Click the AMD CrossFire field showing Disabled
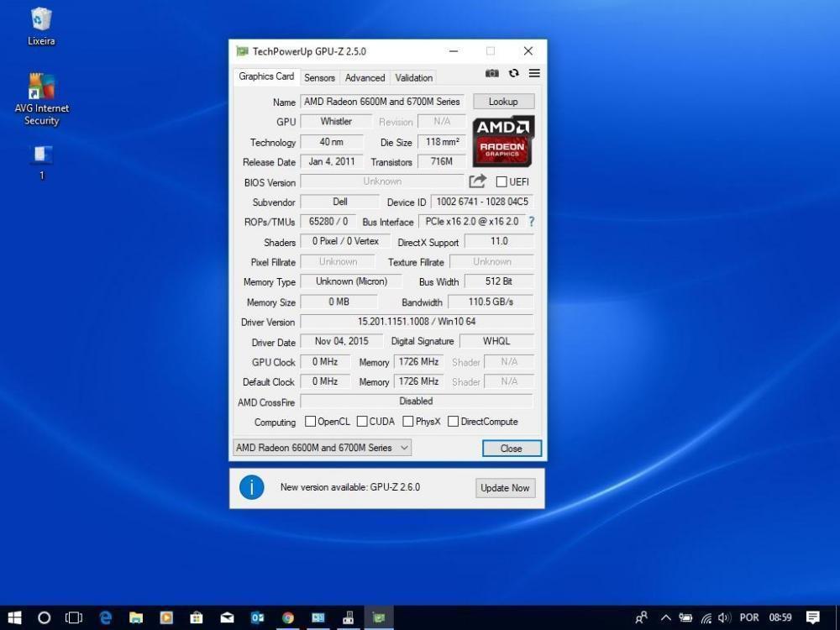Viewport: 840px width, 630px height. [x=417, y=402]
